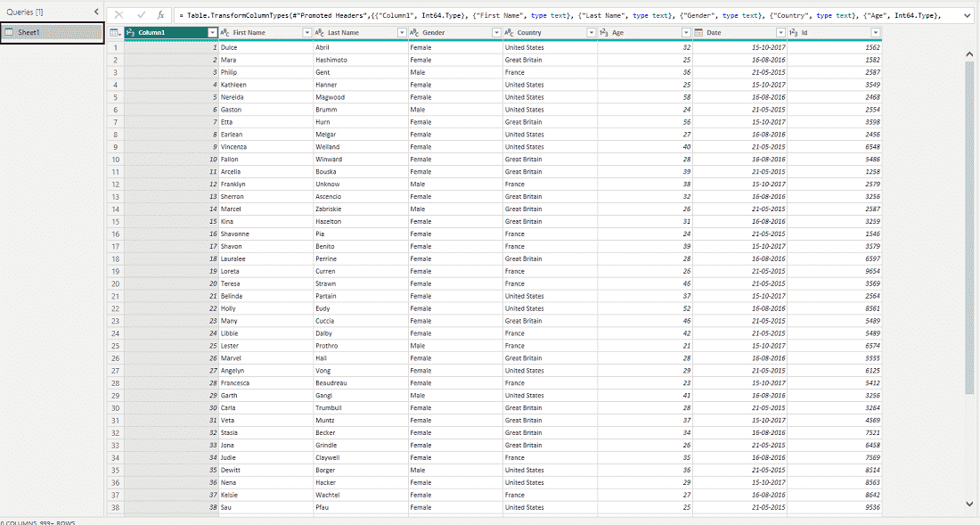
Task: Click the Column1 data type icon
Action: [x=131, y=32]
